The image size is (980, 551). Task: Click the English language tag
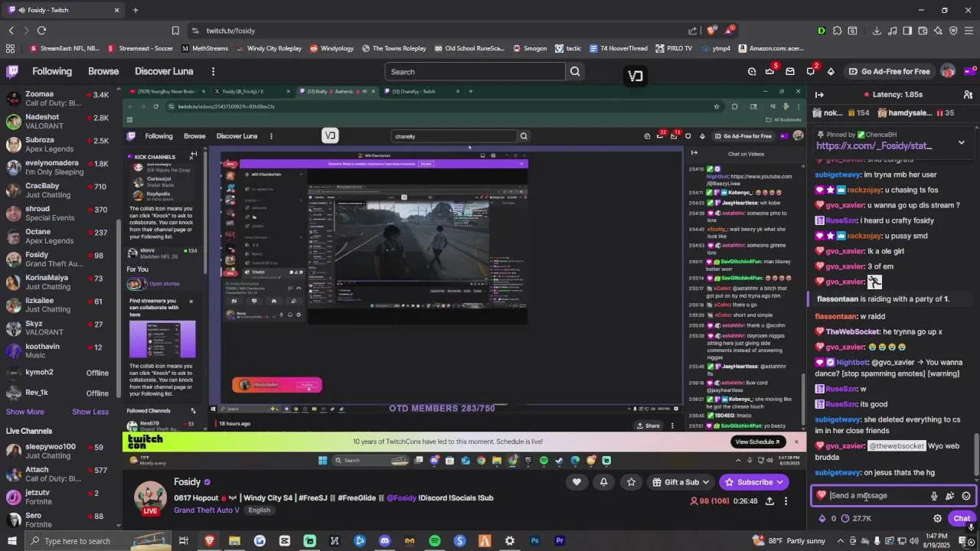259,510
